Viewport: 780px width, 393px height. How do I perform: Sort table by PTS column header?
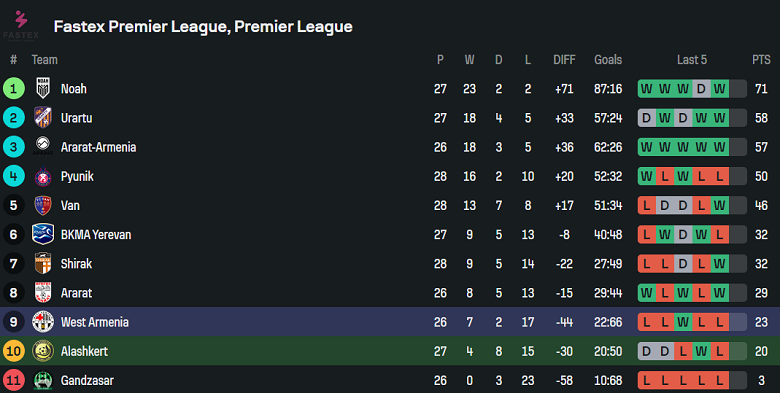point(761,60)
